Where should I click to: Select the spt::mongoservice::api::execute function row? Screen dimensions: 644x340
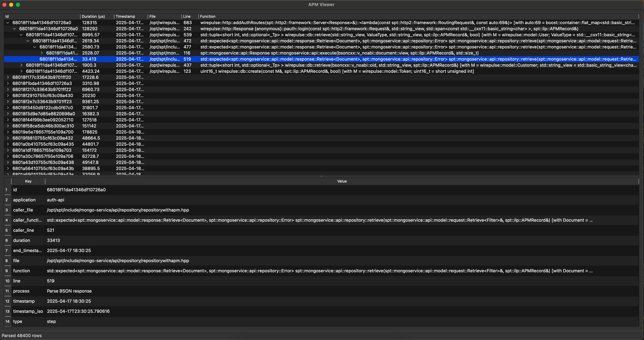point(321,53)
